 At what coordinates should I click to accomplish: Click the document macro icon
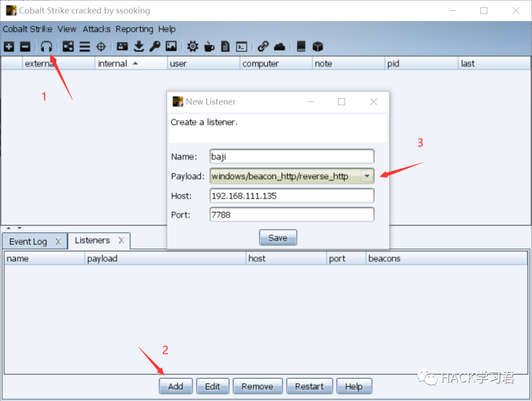tap(225, 46)
